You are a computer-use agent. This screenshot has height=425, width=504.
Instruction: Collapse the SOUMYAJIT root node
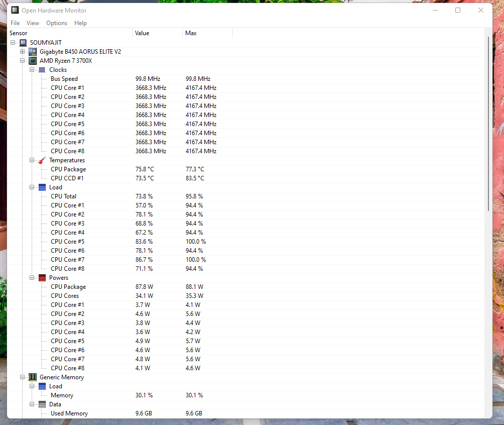(x=13, y=43)
